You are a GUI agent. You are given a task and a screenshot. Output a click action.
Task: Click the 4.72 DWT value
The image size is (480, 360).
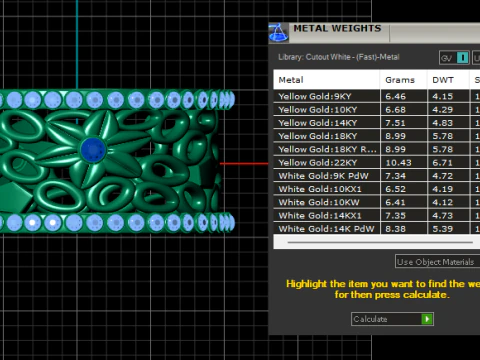(x=443, y=176)
